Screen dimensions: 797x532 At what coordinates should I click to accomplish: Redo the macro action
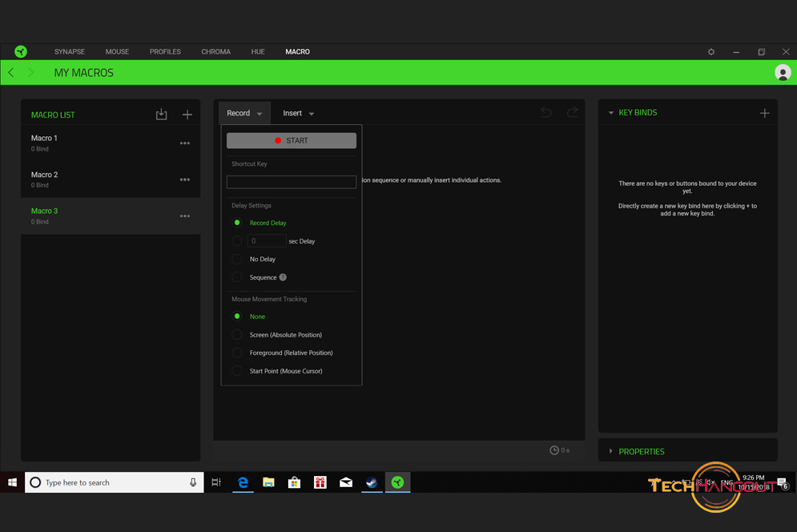click(x=573, y=112)
